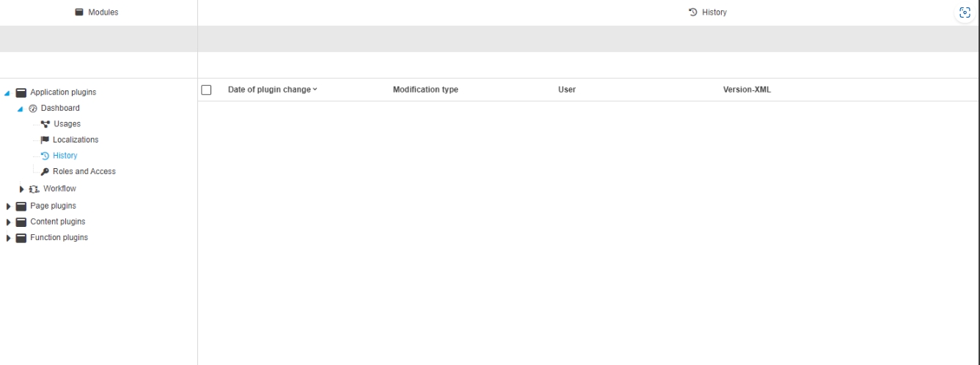Click the Modification type column header
Image resolution: width=980 pixels, height=365 pixels.
point(425,90)
